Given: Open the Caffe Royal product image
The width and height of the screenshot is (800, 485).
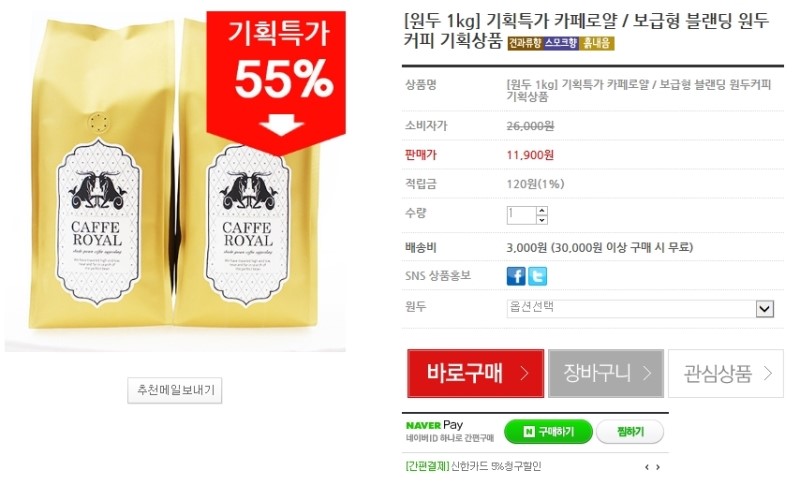Looking at the screenshot, I should coord(175,181).
